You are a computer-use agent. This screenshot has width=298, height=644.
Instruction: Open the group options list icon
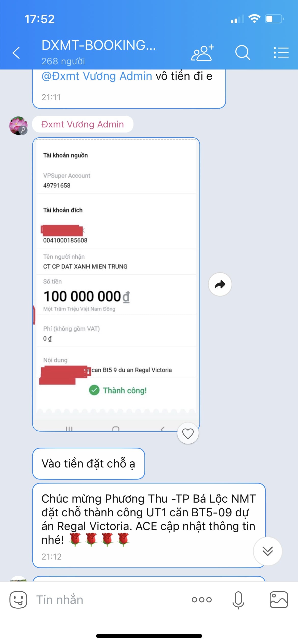pos(281,53)
